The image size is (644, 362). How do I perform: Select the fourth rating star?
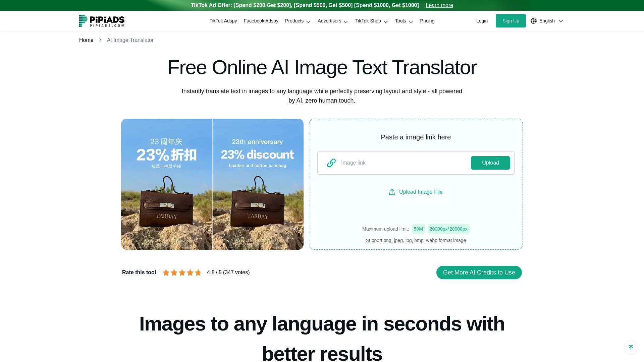pyautogui.click(x=190, y=273)
